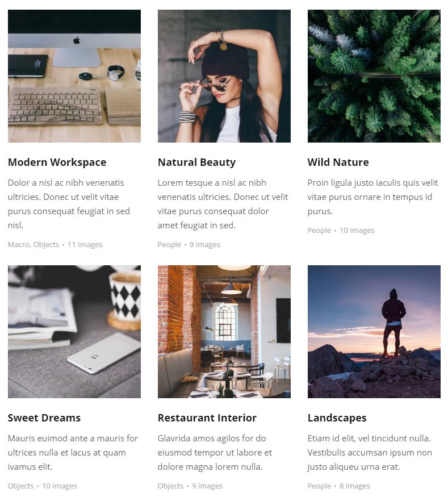Click the Wild Nature heading

pos(338,162)
